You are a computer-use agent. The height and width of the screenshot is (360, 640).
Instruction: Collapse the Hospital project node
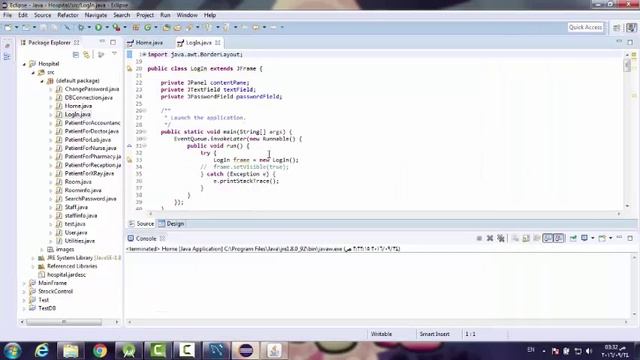pyautogui.click(x=24, y=64)
